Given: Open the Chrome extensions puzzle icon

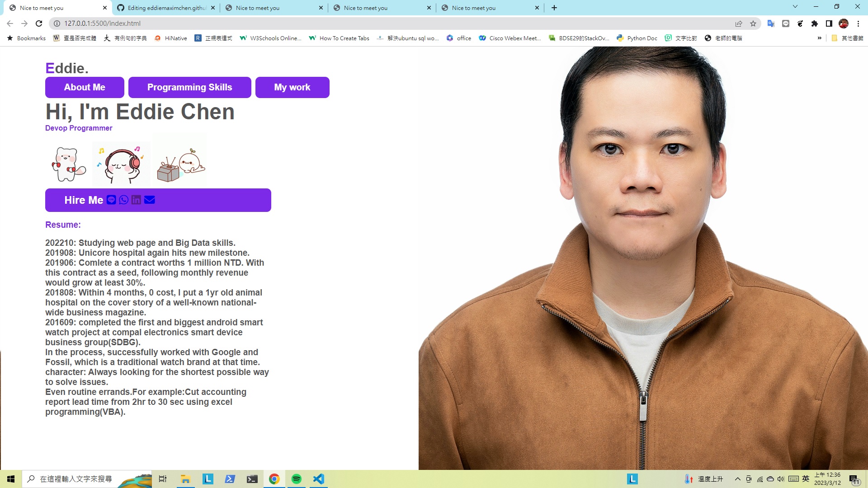Looking at the screenshot, I should click(x=815, y=23).
